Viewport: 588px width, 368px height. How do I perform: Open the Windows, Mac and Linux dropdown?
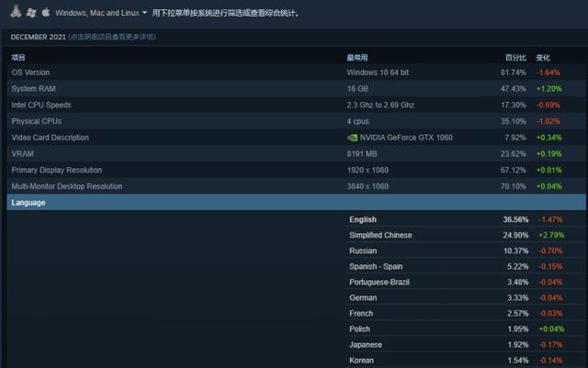pyautogui.click(x=101, y=13)
